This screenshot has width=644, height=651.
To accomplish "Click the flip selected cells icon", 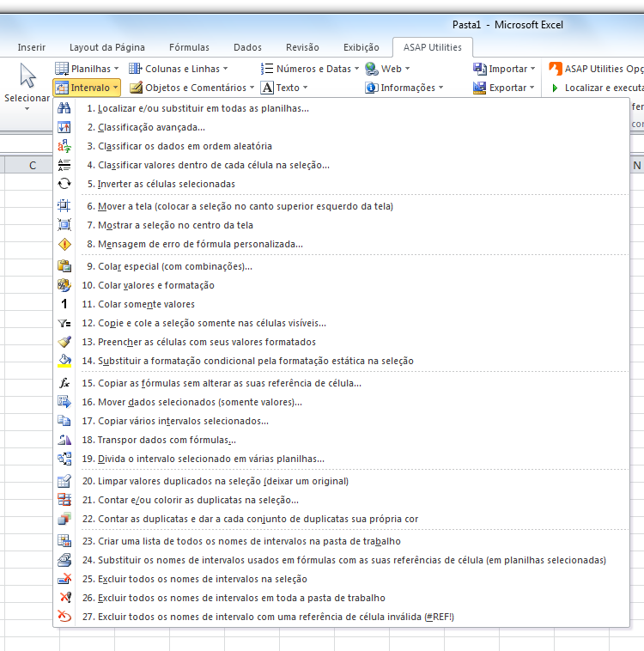I will [x=64, y=184].
